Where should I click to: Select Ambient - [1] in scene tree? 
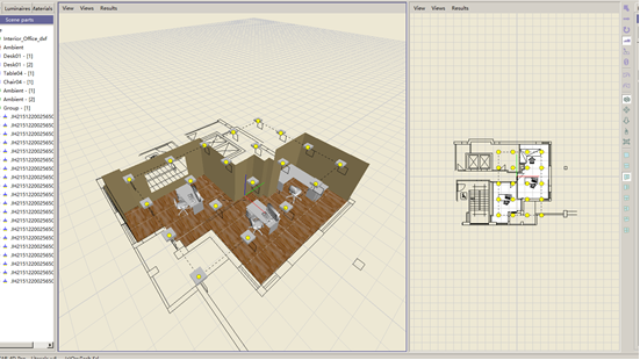(x=19, y=91)
